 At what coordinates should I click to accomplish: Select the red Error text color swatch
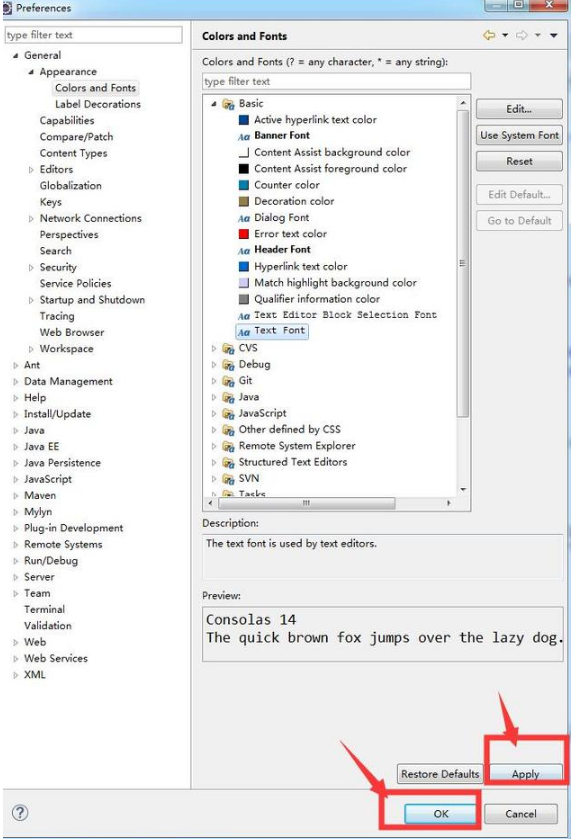point(243,234)
